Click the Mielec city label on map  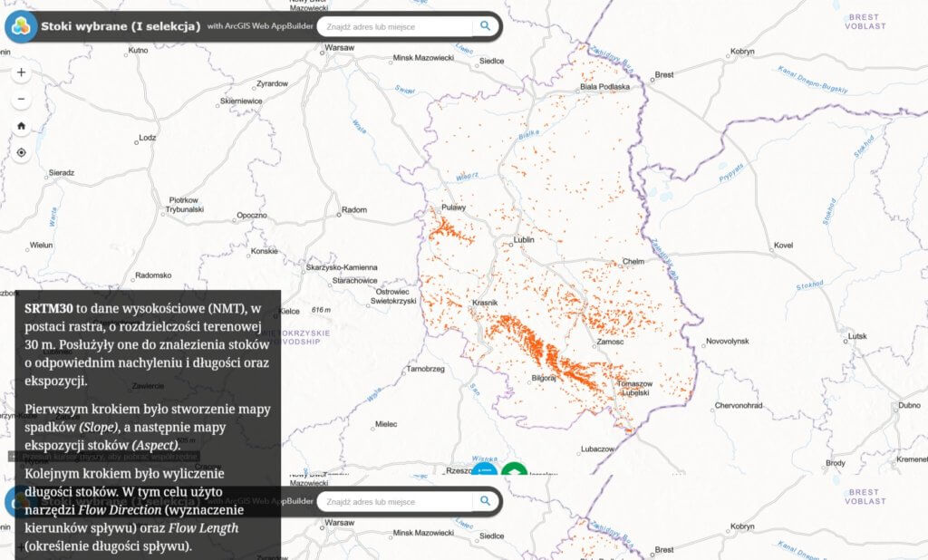pyautogui.click(x=386, y=424)
